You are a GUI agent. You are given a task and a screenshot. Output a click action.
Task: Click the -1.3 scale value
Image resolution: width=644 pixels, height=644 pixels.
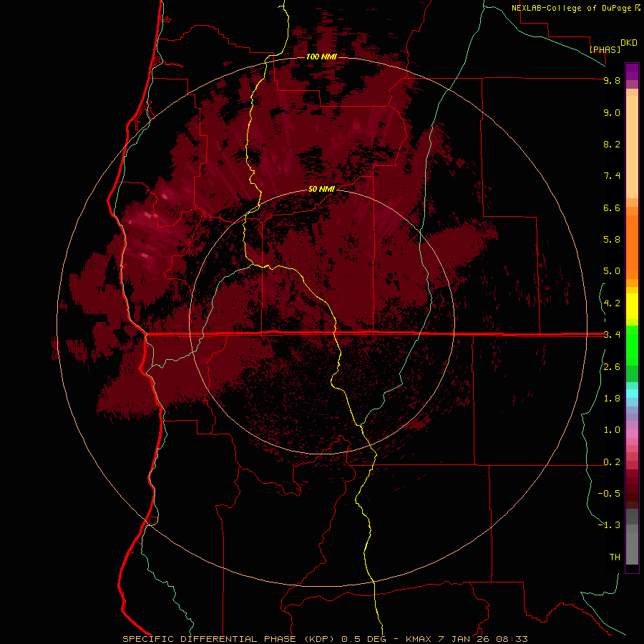click(x=609, y=525)
